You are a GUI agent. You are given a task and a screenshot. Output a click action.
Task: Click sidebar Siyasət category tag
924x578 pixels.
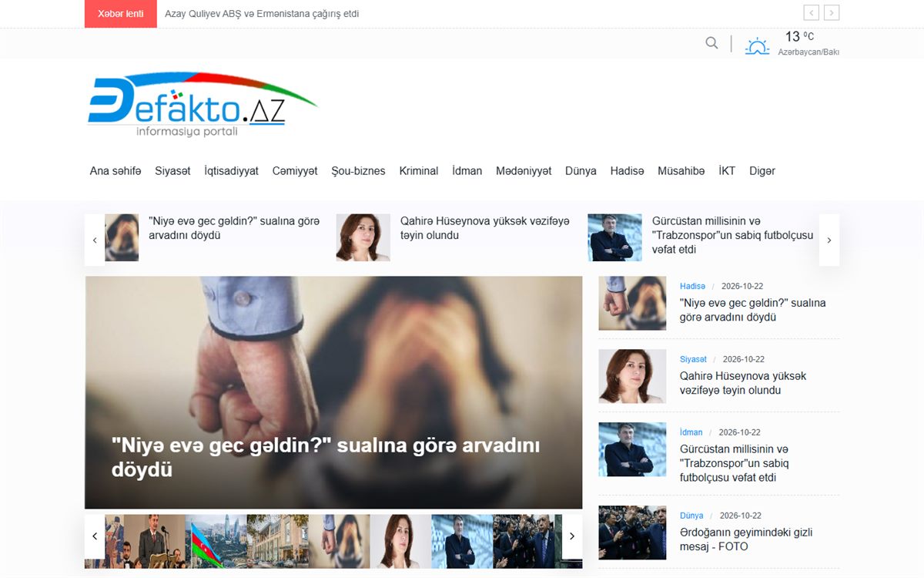pos(693,359)
